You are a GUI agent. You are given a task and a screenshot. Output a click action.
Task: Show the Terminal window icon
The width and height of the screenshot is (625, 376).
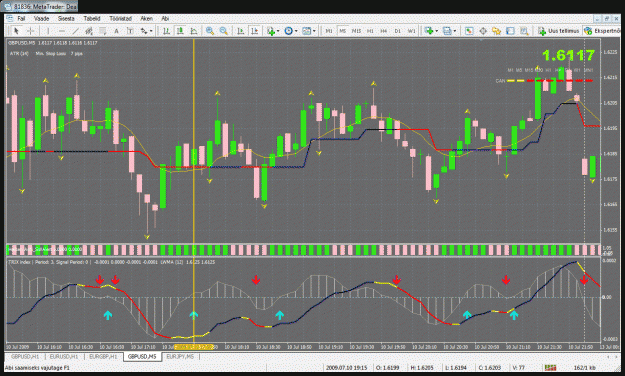(510, 31)
